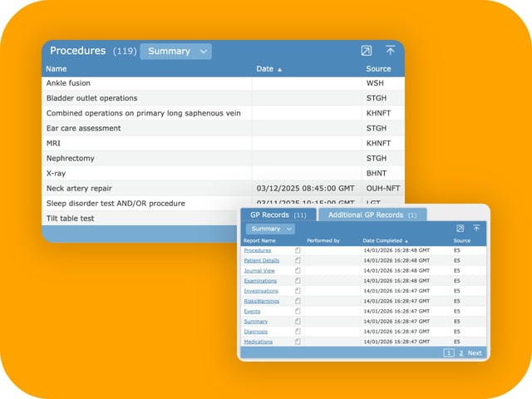Sort GP Records by Date Completed

[385, 240]
